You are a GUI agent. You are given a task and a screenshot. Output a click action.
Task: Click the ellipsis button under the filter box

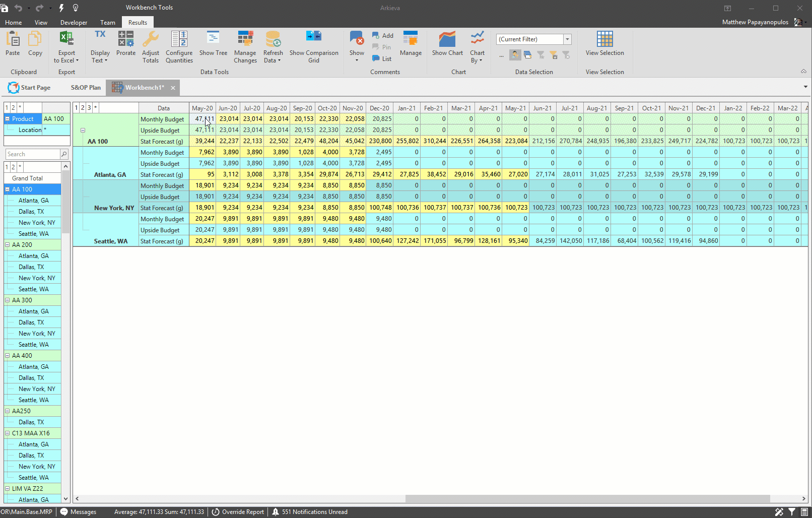501,55
